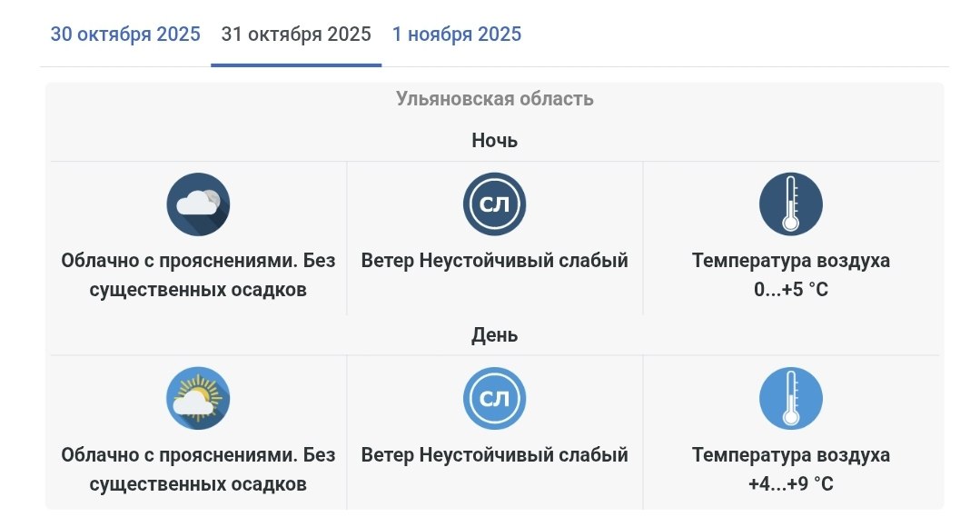Click the daytime Облачно с прояснениями description
Screen dimensions: 980x527
pos(198,469)
